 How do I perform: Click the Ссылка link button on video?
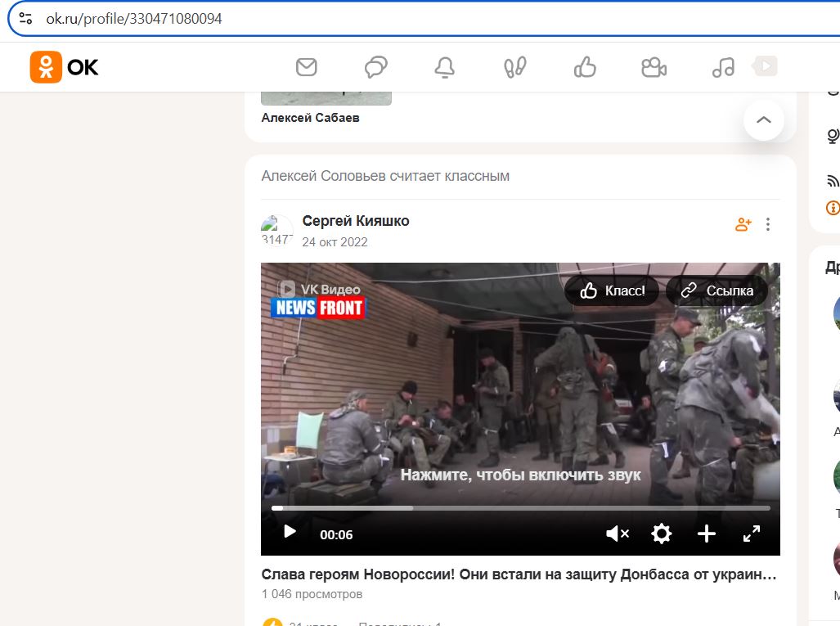716,290
